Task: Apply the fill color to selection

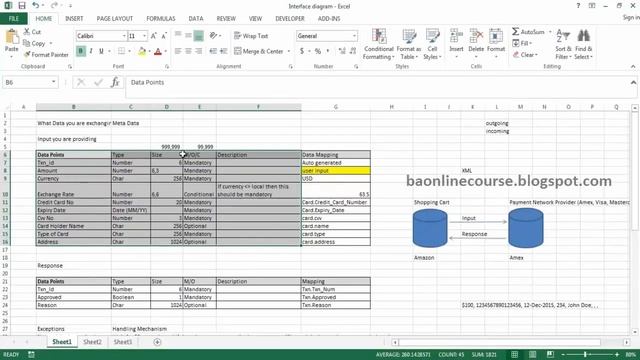Action: (142, 51)
